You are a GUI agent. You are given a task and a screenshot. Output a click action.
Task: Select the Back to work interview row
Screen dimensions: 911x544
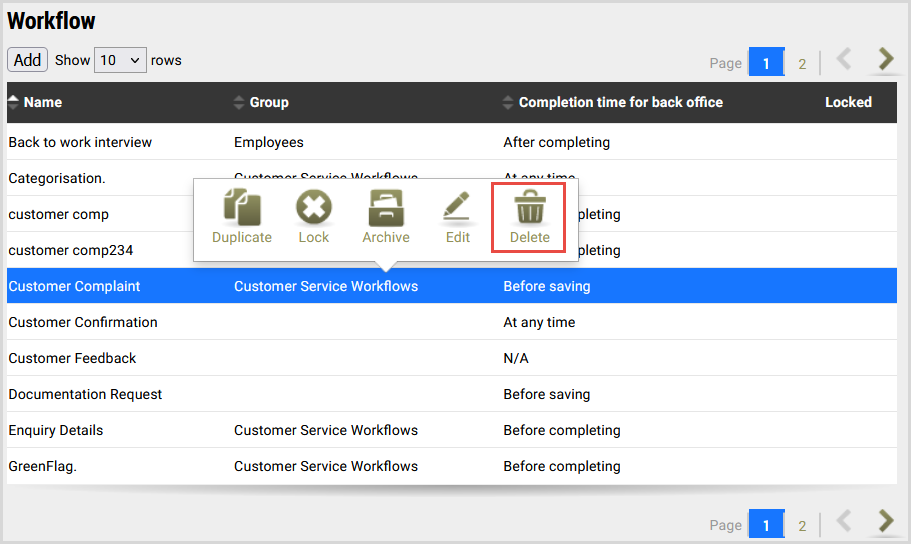click(x=80, y=142)
